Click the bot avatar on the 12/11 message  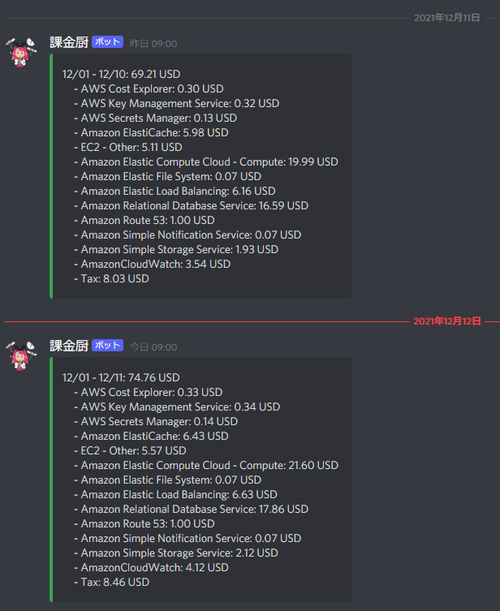point(21,355)
